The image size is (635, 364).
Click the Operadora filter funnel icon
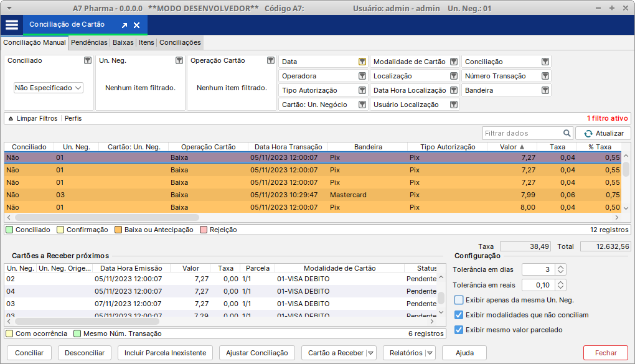tap(362, 76)
